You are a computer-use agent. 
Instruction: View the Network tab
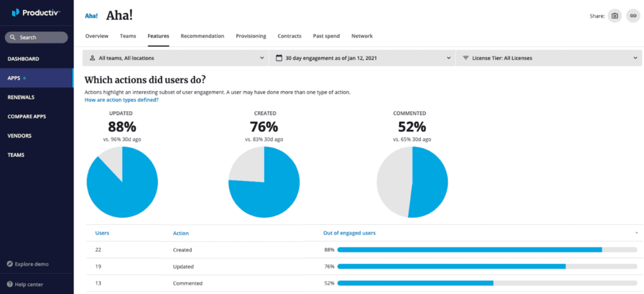[362, 36]
